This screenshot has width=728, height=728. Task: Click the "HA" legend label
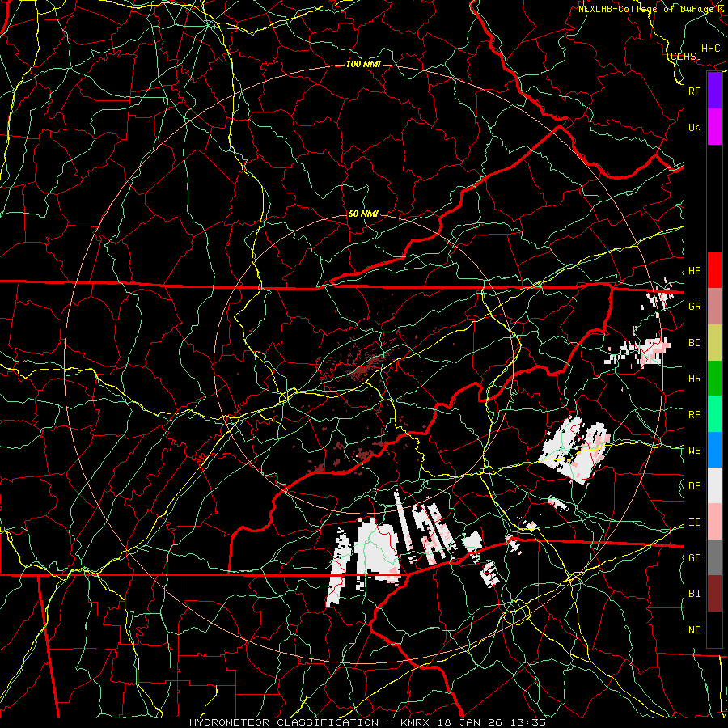(x=694, y=271)
